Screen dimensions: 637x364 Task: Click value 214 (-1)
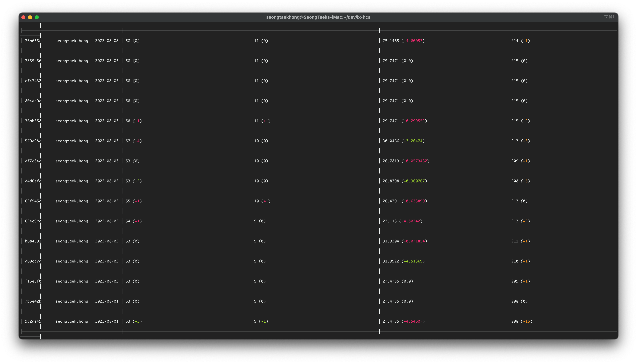(520, 41)
